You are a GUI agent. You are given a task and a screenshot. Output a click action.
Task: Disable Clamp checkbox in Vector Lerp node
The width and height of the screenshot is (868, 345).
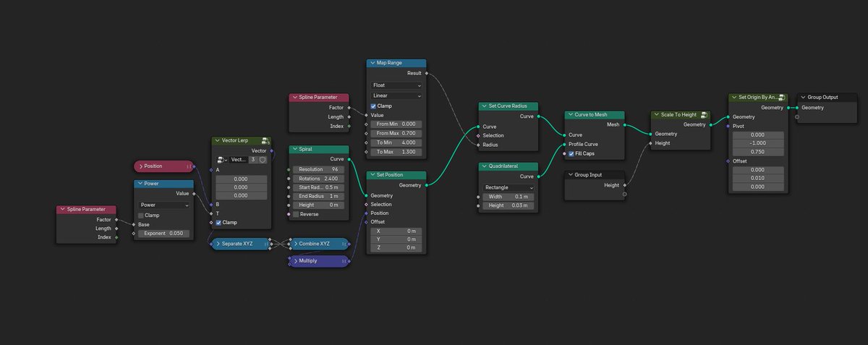(219, 223)
